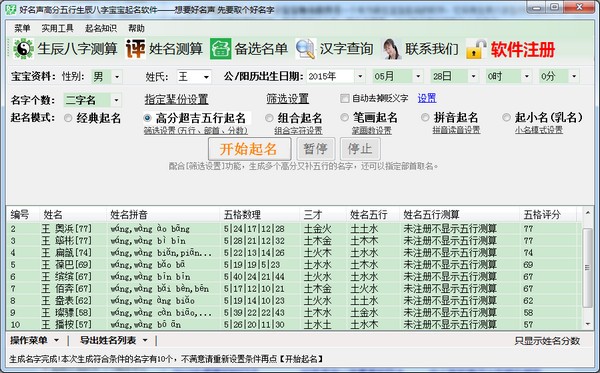Open 操作菜单 dropdown
The width and height of the screenshot is (600, 373).
pos(34,340)
